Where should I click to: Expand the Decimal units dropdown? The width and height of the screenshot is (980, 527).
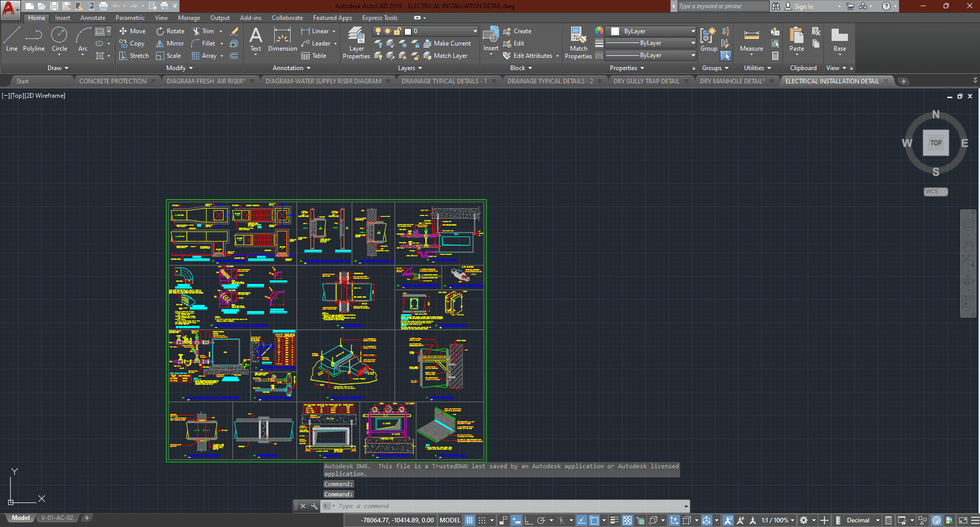(x=877, y=520)
